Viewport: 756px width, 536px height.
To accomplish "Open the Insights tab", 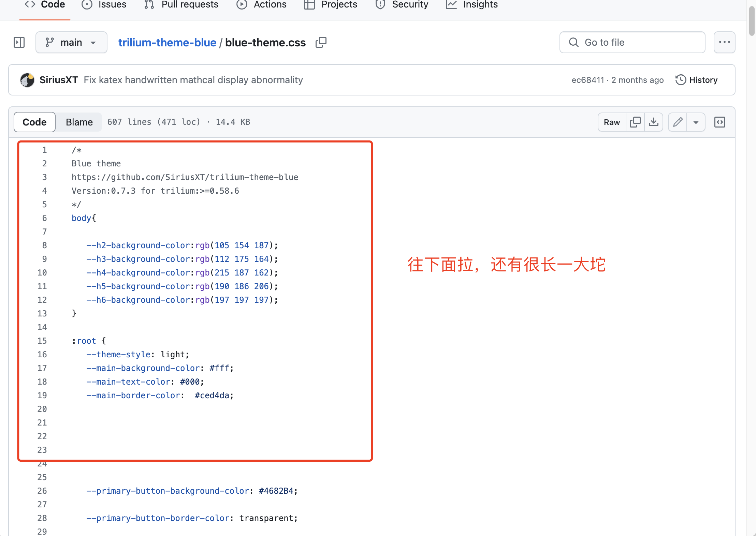I will tap(472, 5).
